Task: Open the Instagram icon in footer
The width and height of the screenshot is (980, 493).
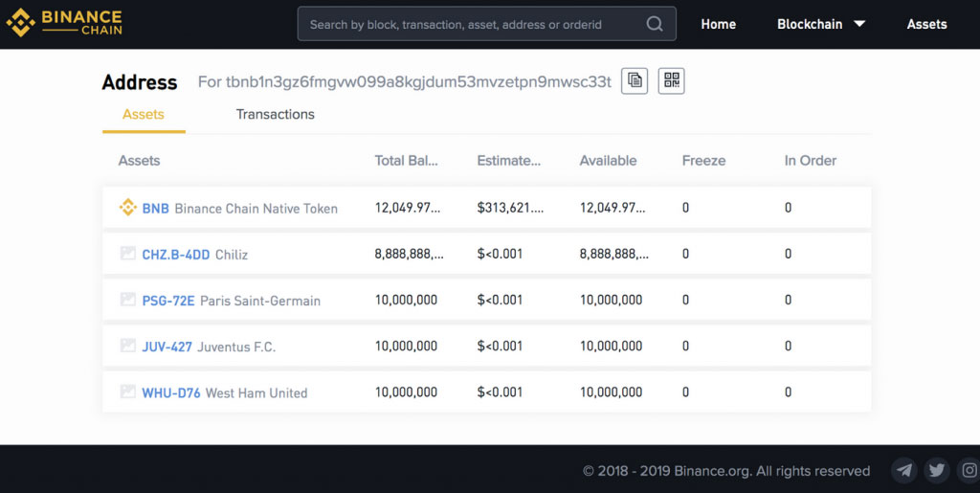Action: coord(969,471)
